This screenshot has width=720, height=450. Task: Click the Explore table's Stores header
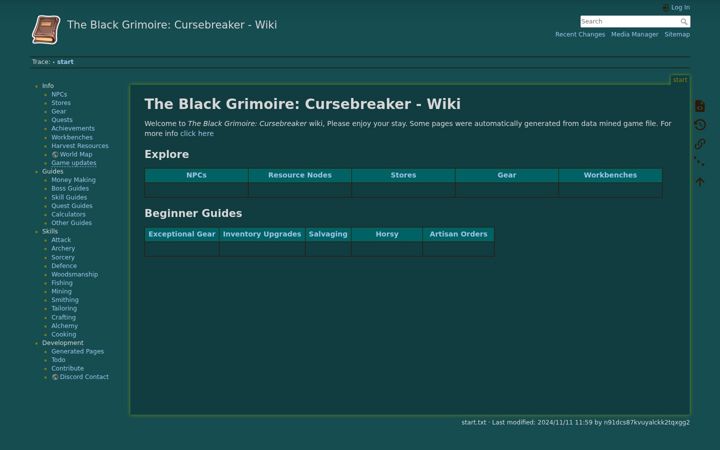(x=403, y=175)
